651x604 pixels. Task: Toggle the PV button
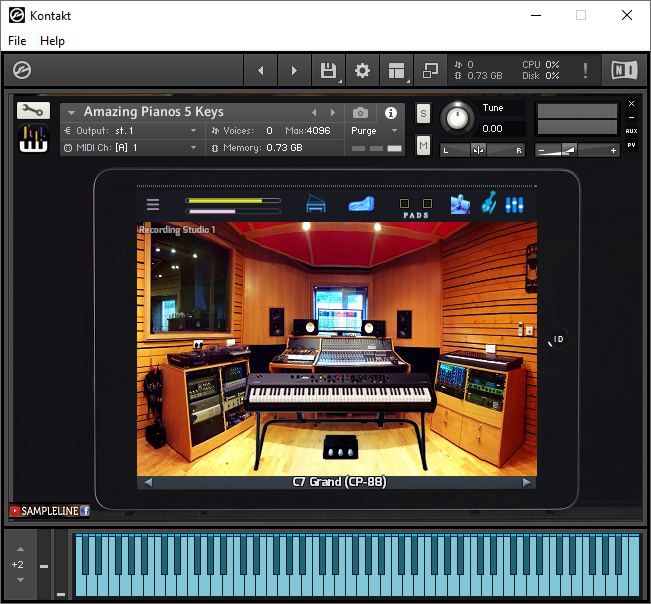click(x=631, y=145)
